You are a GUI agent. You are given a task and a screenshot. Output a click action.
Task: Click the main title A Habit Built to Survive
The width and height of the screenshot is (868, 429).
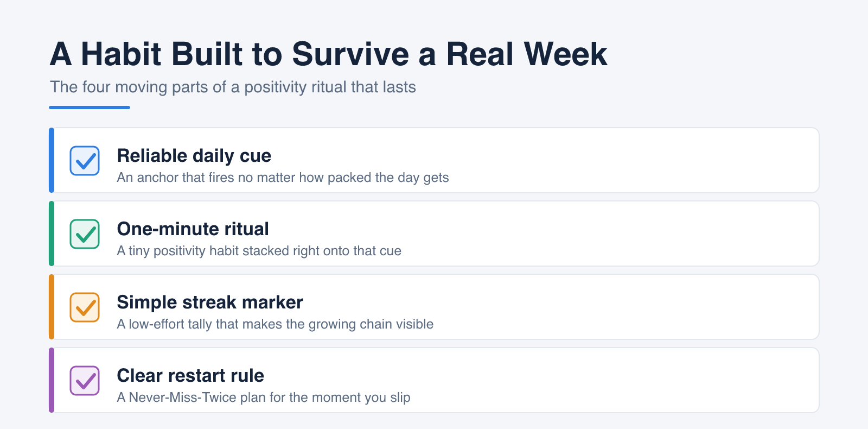[x=329, y=54]
